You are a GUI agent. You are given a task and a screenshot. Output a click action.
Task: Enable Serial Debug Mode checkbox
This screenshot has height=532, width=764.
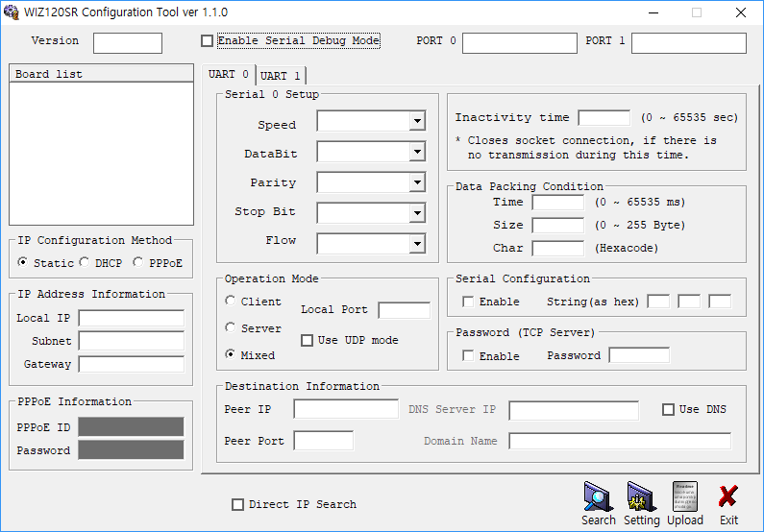point(207,41)
